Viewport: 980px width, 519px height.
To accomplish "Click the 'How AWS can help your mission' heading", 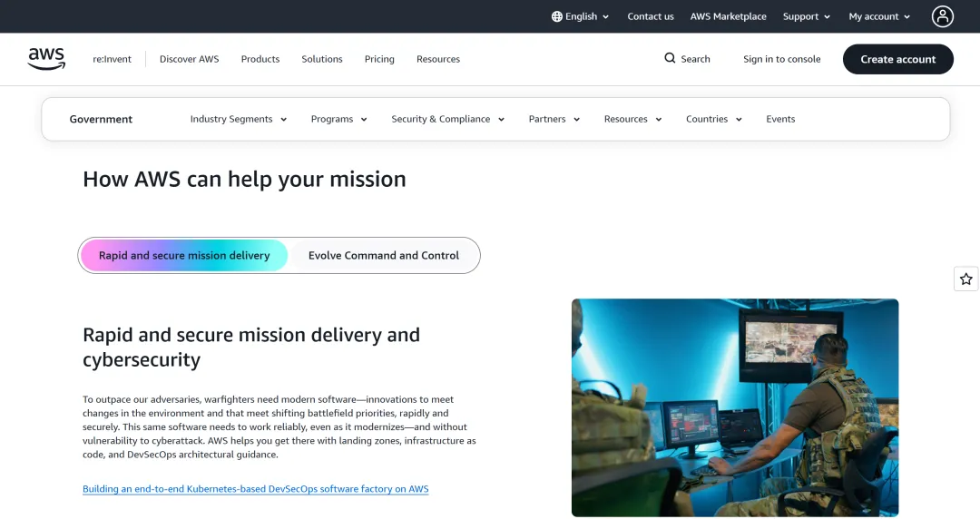I will 244,179.
